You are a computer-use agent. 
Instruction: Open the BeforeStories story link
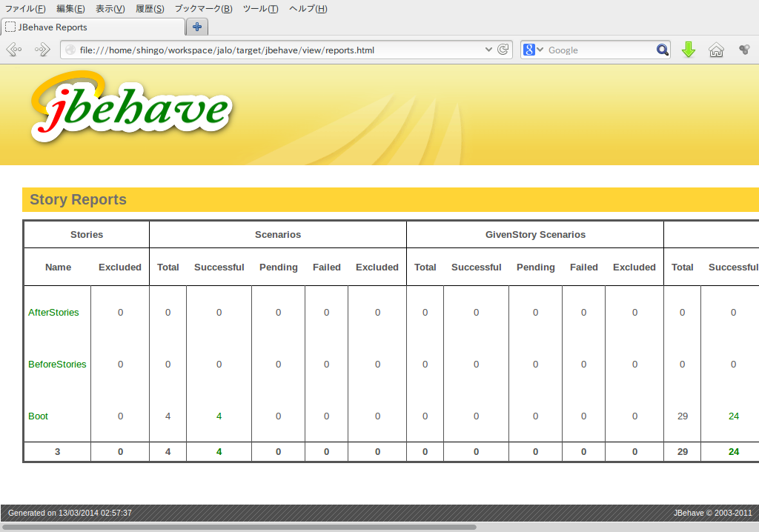pos(57,365)
